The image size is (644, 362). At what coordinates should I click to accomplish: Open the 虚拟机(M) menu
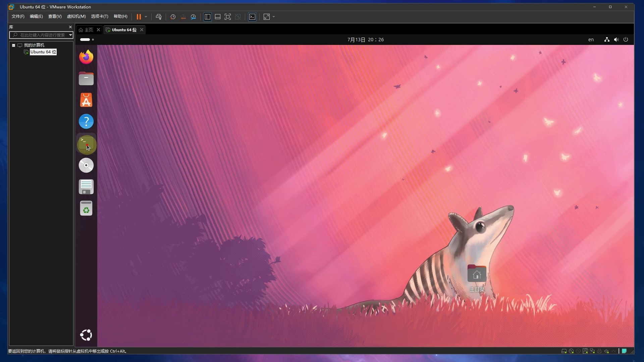click(x=76, y=16)
